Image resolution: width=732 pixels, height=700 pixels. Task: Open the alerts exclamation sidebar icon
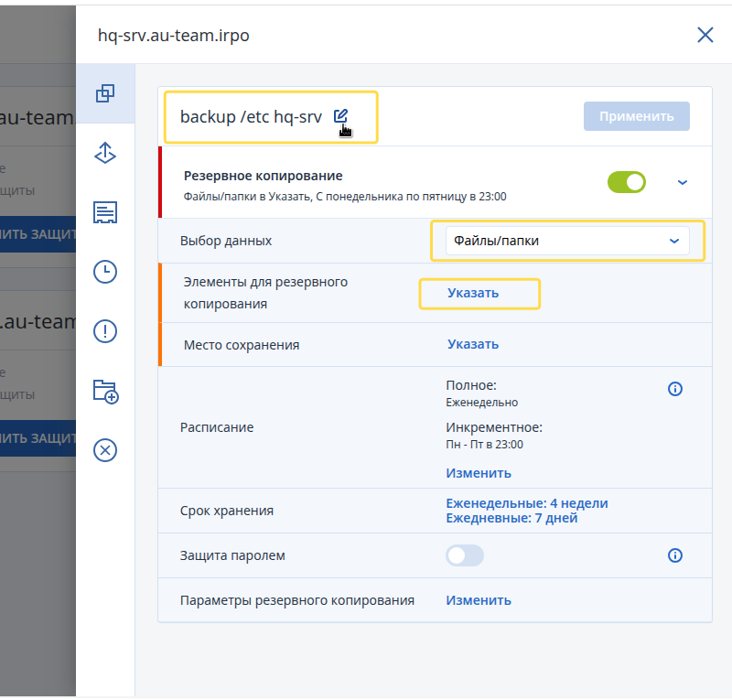click(105, 331)
